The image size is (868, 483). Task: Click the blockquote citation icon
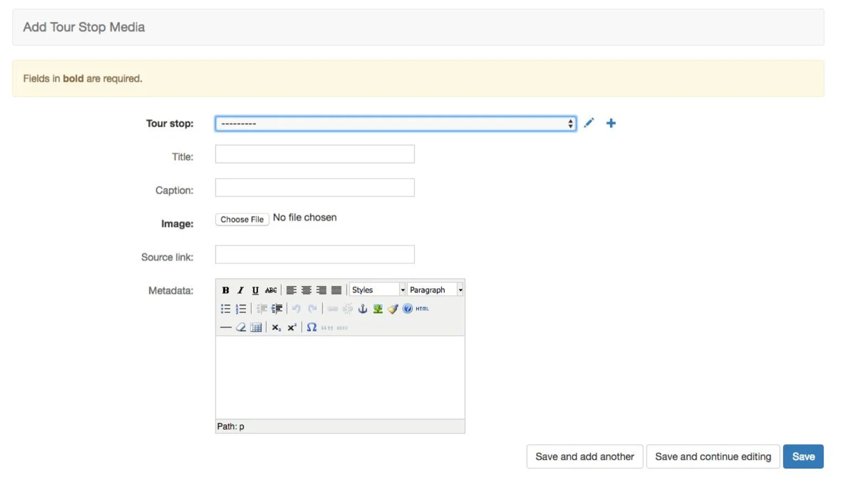[x=327, y=327]
